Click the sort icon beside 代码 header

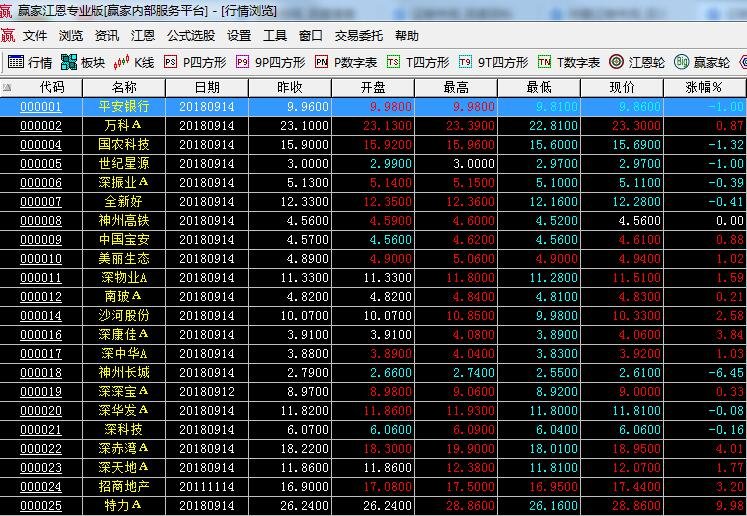6,88
